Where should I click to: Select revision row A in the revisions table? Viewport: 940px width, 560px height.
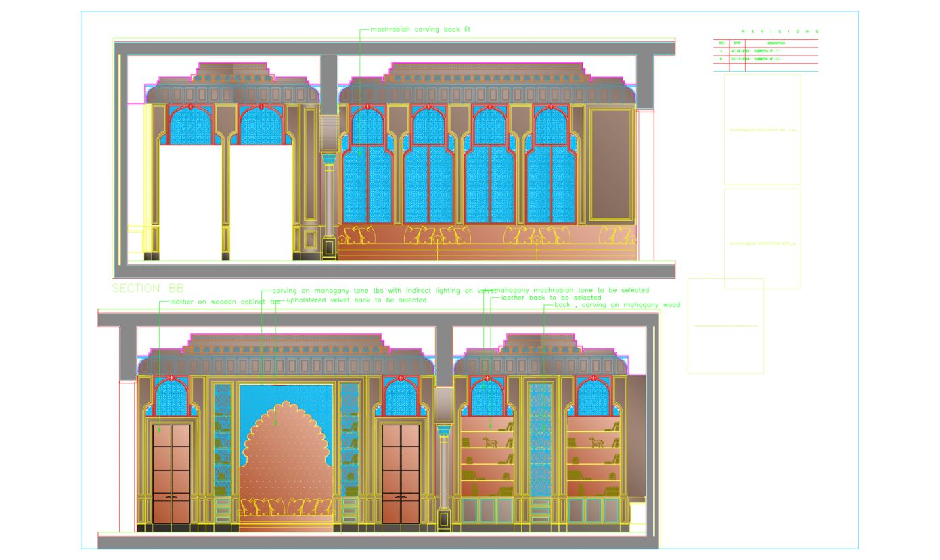766,51
